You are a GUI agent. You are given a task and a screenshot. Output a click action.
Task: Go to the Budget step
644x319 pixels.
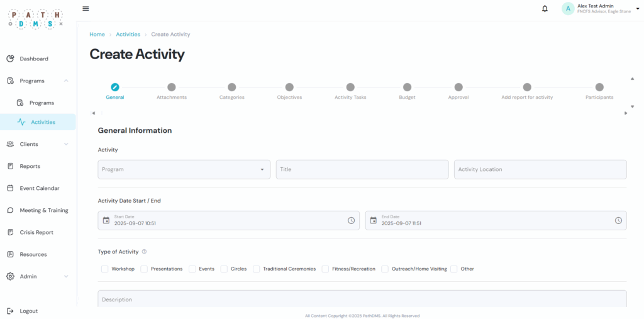click(407, 87)
